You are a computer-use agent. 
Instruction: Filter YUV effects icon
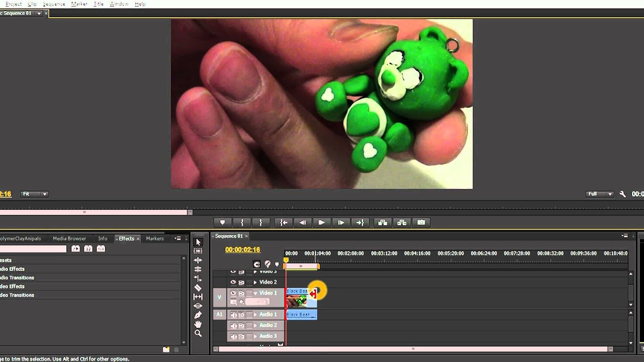click(101, 248)
